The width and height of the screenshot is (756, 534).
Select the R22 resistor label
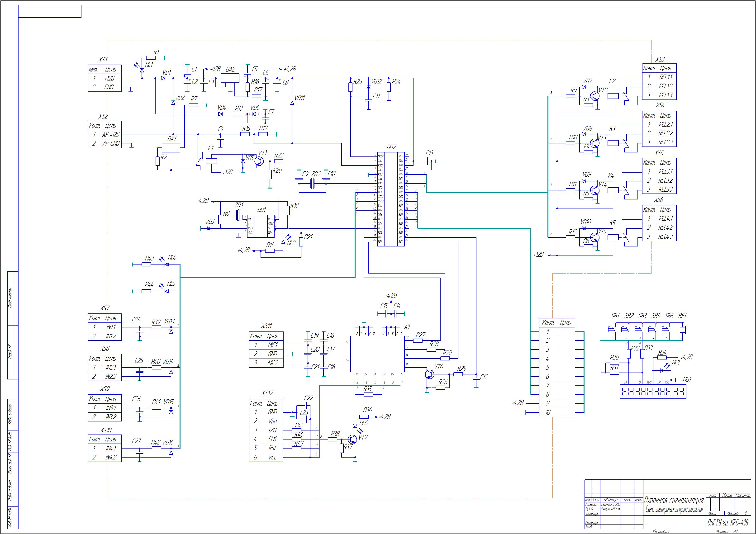coord(279,155)
